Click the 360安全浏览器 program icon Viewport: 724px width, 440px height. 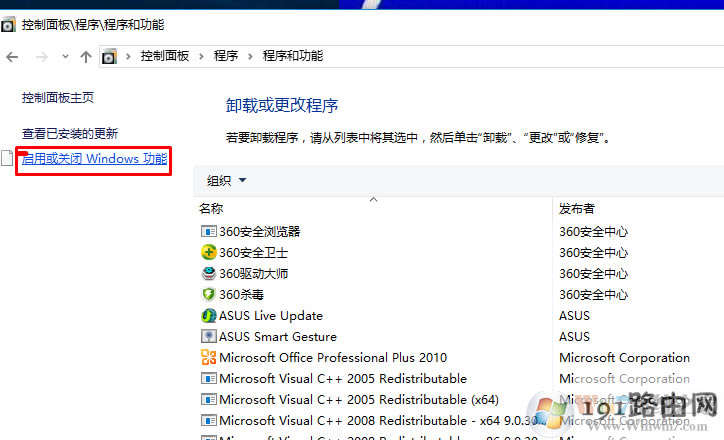209,231
